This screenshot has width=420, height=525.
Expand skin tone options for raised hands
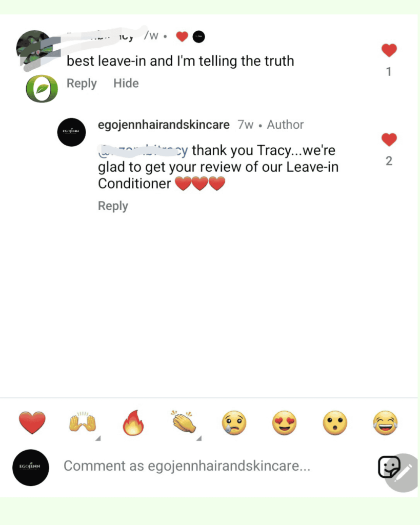pyautogui.click(x=98, y=438)
